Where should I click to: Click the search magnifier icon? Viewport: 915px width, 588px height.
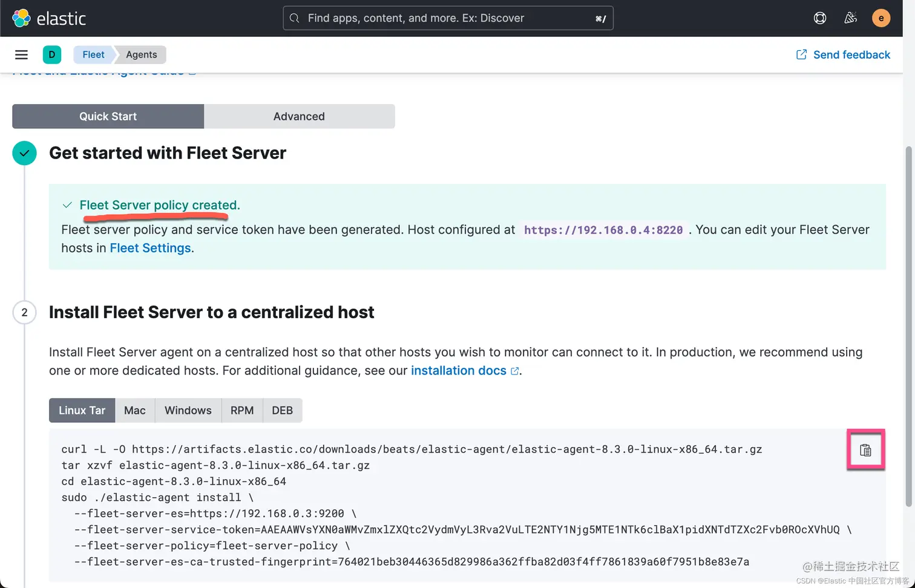click(294, 18)
